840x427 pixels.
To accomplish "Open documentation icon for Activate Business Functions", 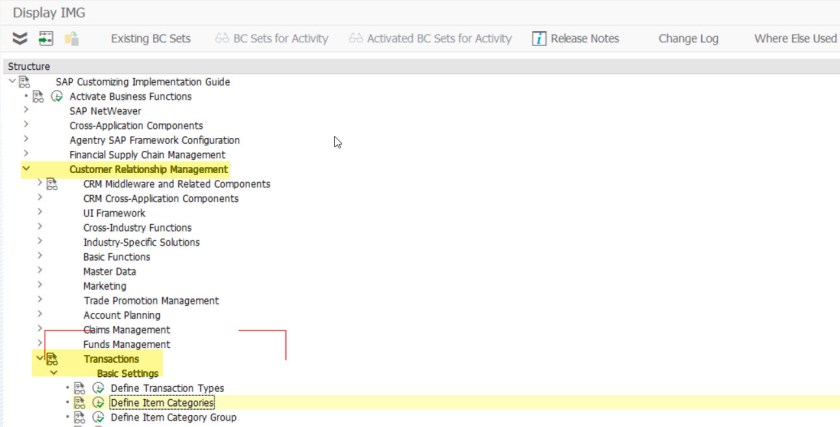I will click(x=38, y=96).
